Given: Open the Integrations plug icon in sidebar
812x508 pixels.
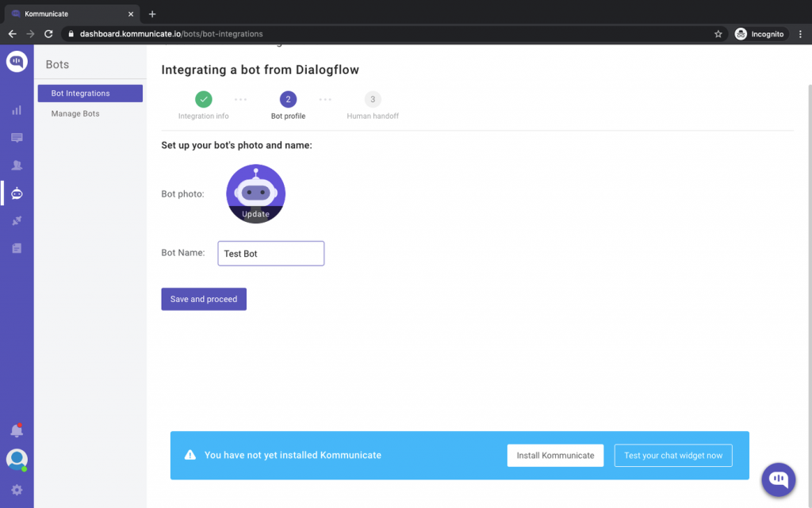Looking at the screenshot, I should 17,221.
